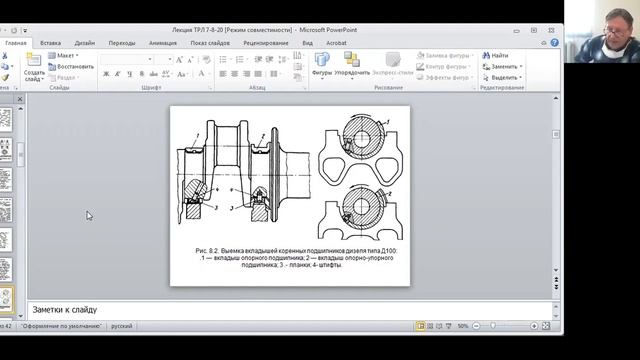Switch to the Вид tab
This screenshot has width=640, height=360.
pyautogui.click(x=308, y=43)
